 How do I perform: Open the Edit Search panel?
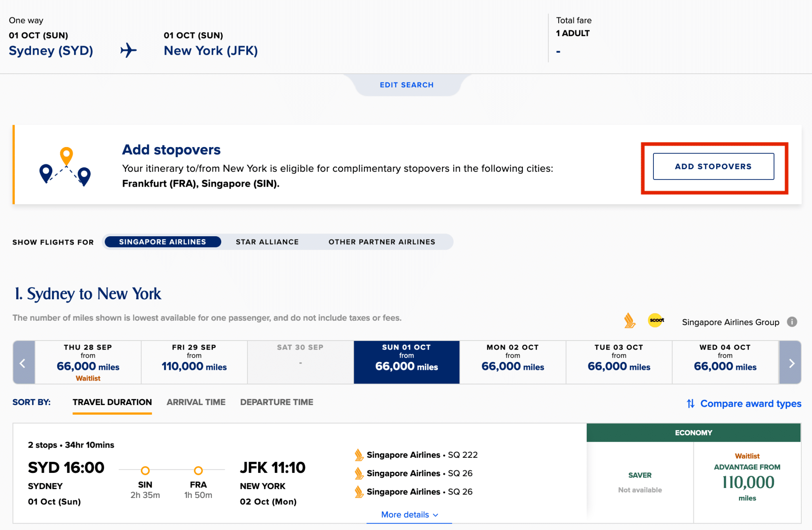pos(406,85)
